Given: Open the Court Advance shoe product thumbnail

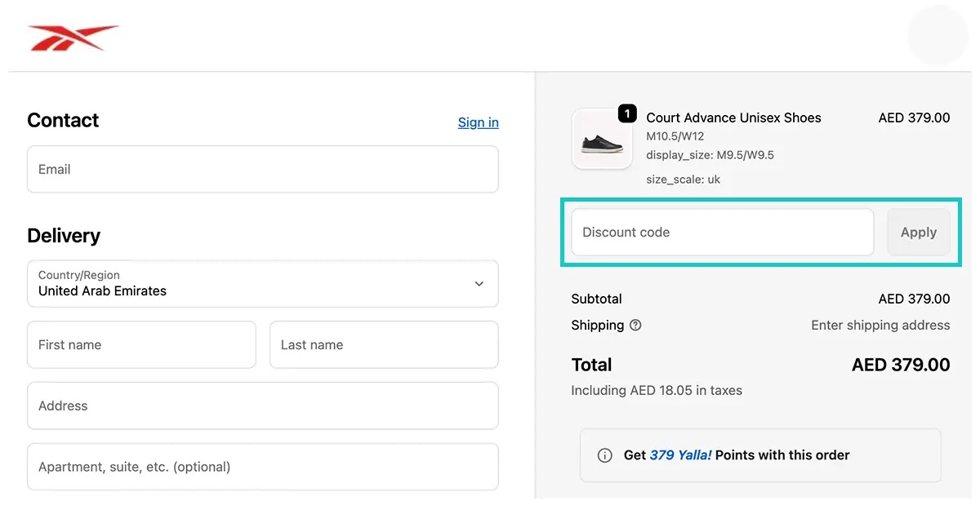Looking at the screenshot, I should [x=602, y=139].
